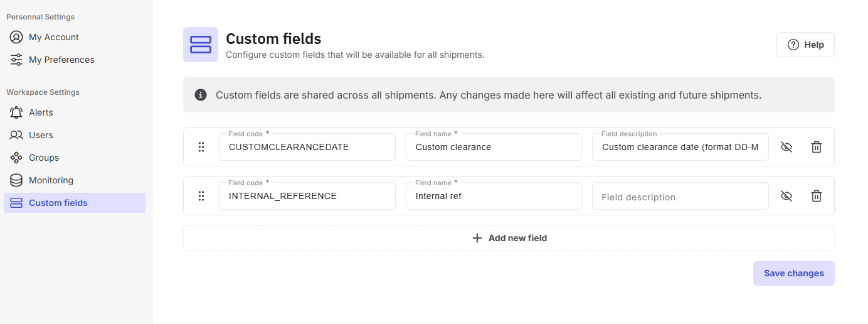Click the question mark Help icon
868x324 pixels.
tap(793, 45)
